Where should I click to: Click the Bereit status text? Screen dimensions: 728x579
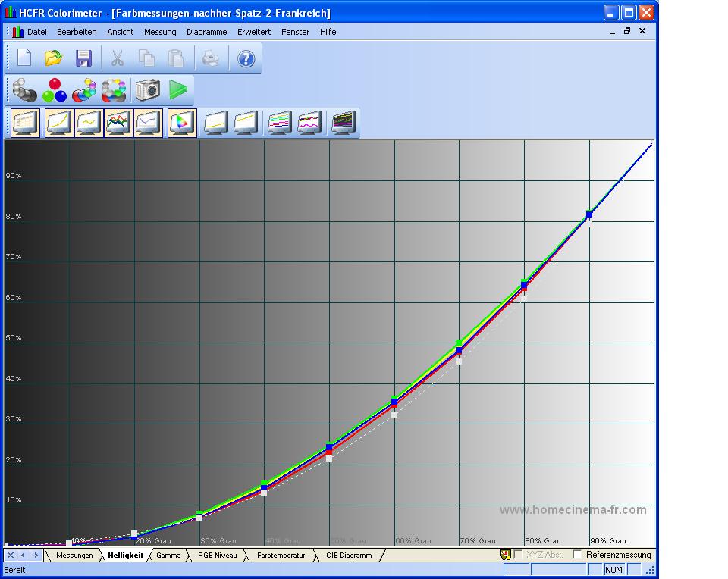click(14, 570)
